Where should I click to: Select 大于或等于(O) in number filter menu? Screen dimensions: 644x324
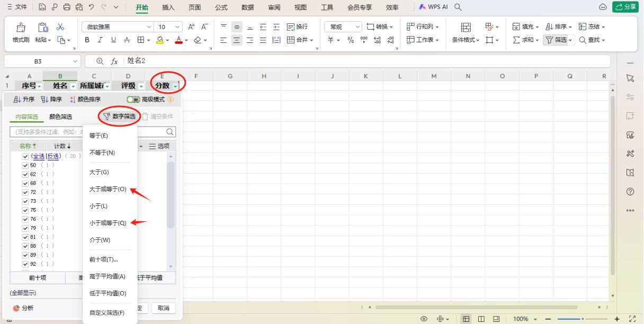point(108,189)
